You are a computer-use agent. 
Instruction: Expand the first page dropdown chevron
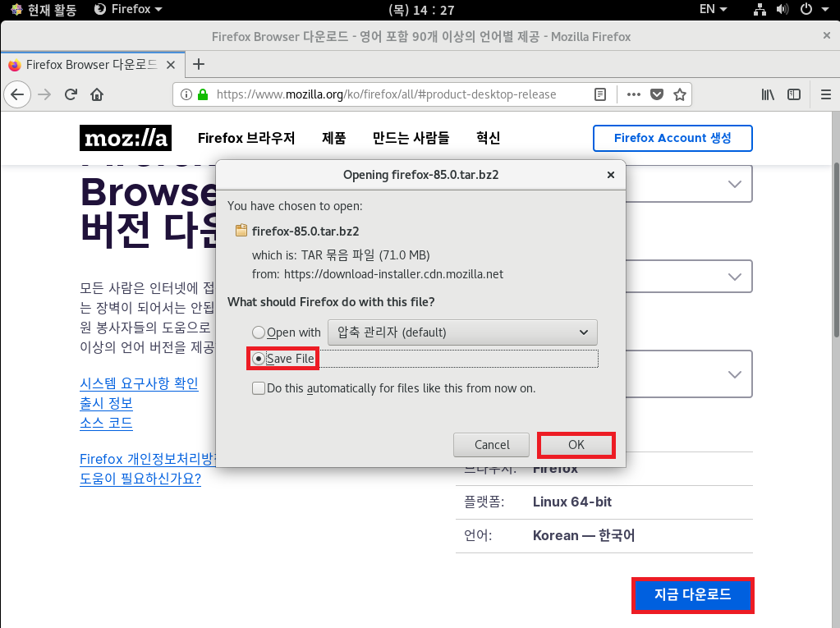734,184
